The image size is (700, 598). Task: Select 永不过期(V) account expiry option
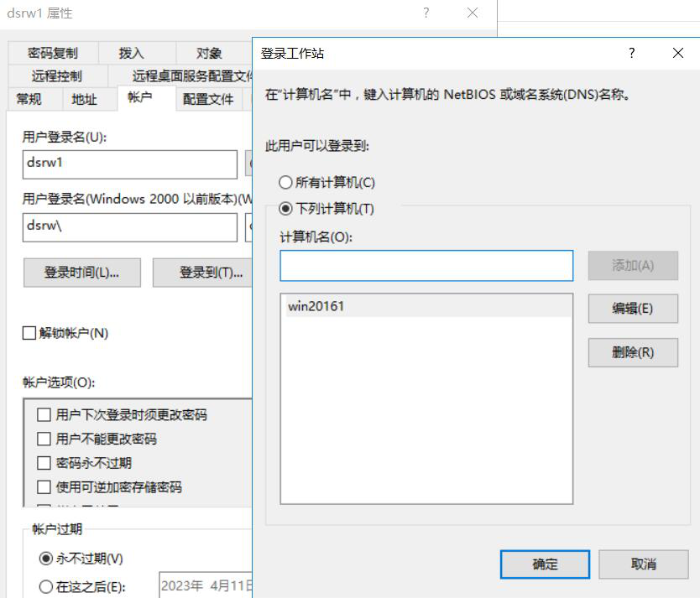pos(46,559)
